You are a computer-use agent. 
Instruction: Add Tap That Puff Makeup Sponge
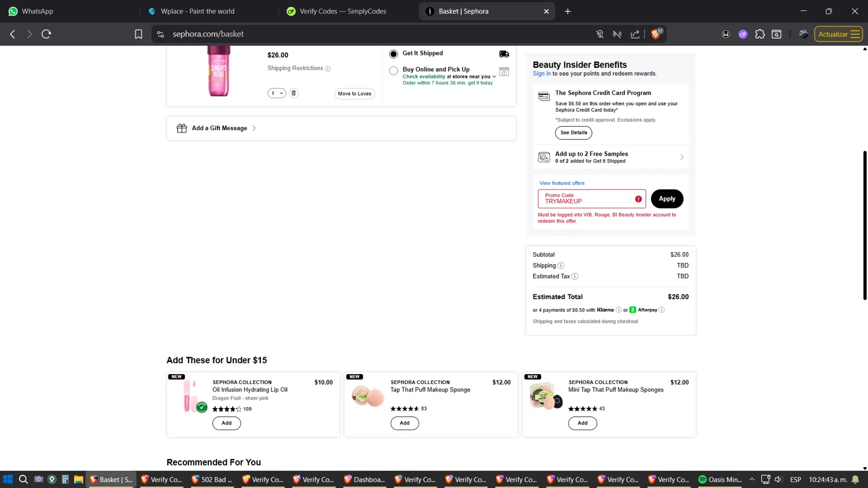pos(404,423)
